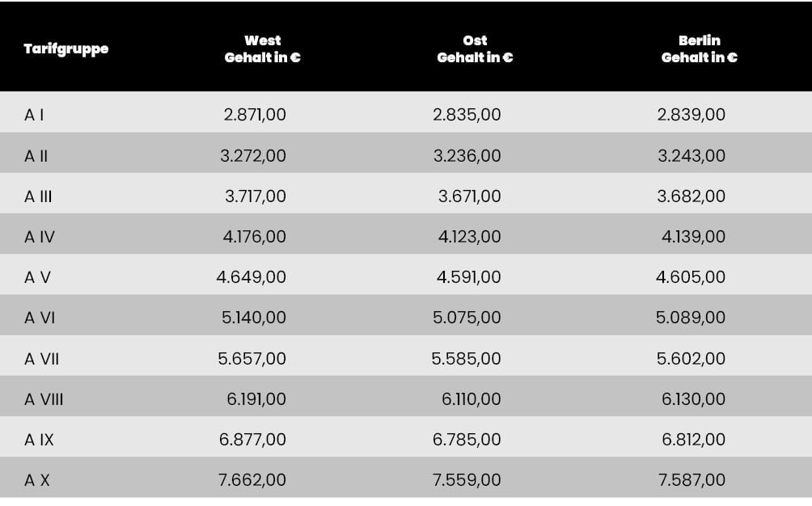Click the Ost salary value 3.236,00
812x506 pixels.
coord(467,155)
